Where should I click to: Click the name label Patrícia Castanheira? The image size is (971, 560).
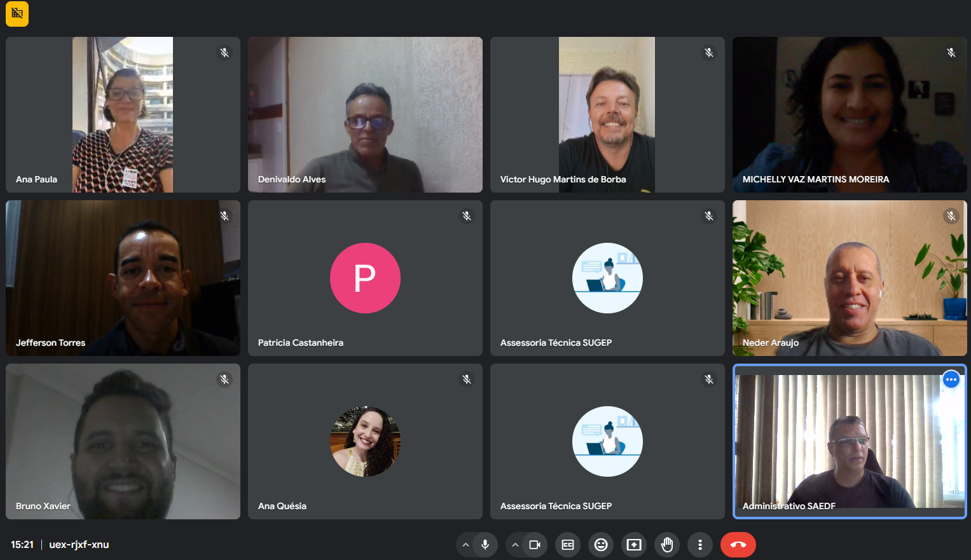tap(301, 343)
